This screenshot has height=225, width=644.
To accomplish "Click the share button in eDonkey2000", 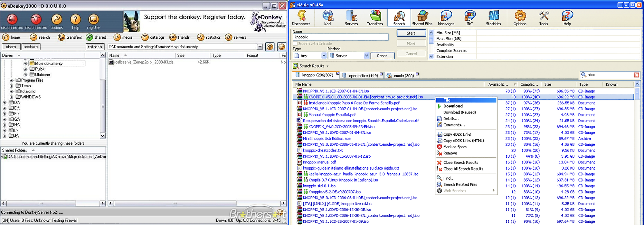I will (x=11, y=47).
